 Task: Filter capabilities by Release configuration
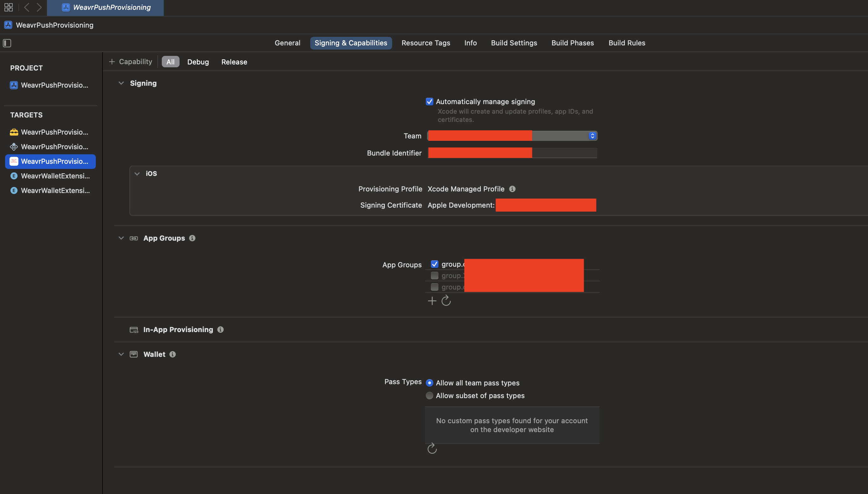234,62
